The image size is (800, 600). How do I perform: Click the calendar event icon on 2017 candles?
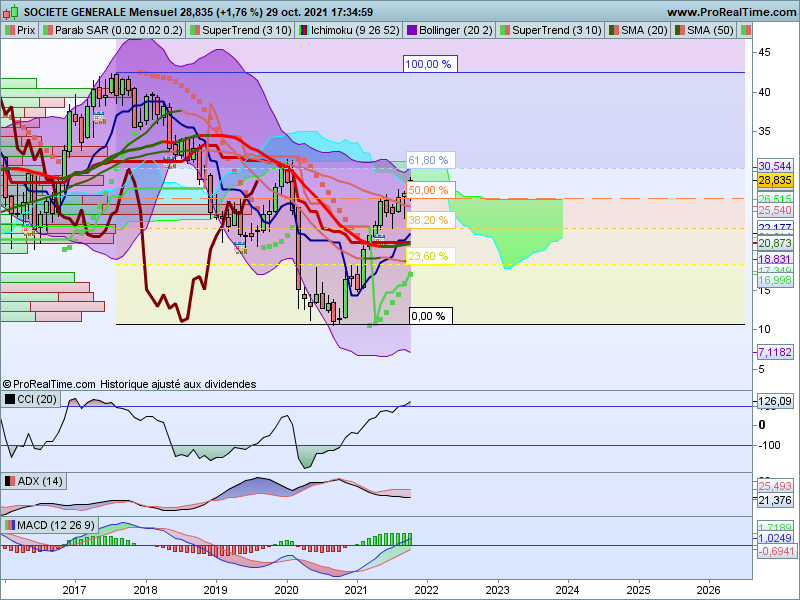tap(99, 118)
